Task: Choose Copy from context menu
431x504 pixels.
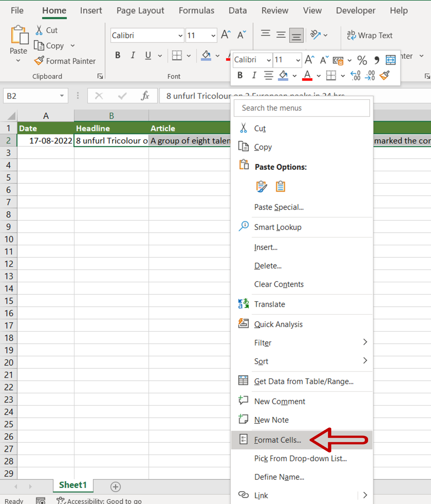Action: point(302,147)
